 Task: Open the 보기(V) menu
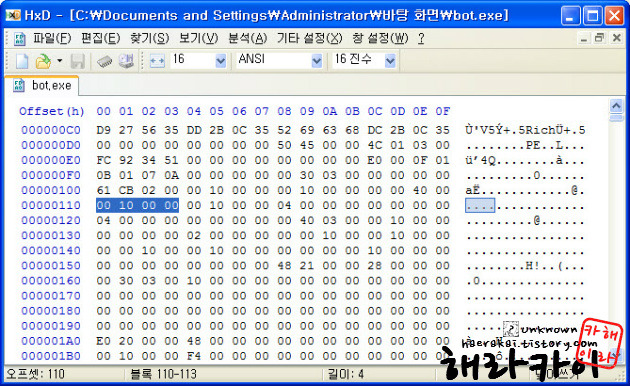pyautogui.click(x=198, y=38)
